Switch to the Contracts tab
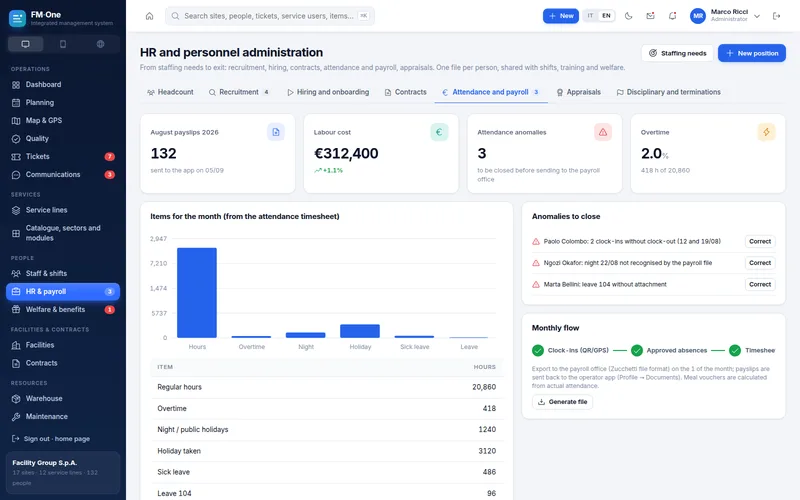The image size is (800, 500). click(x=405, y=92)
